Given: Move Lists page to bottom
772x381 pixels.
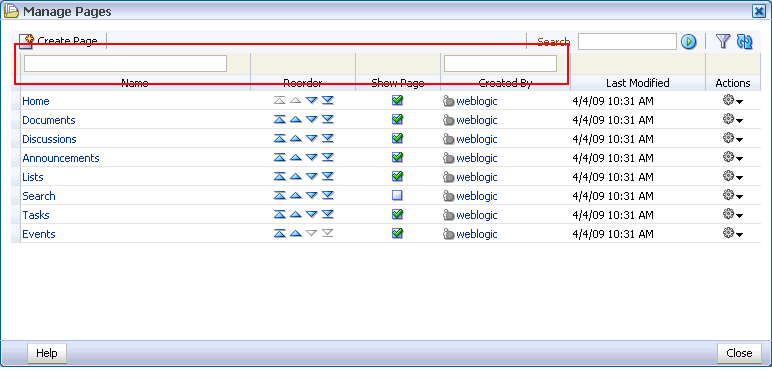Looking at the screenshot, I should (328, 177).
